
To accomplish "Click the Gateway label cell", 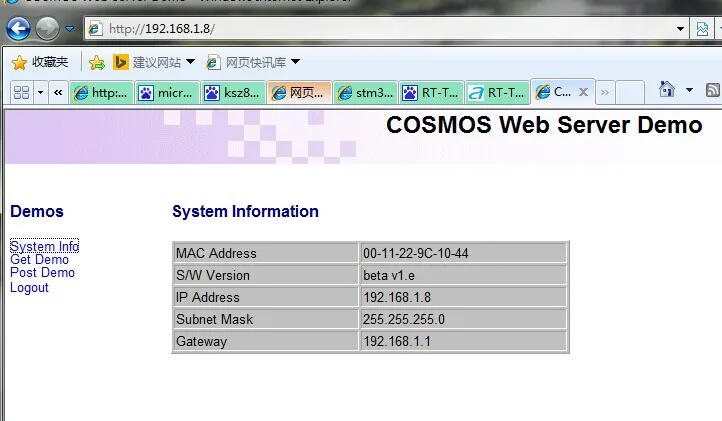I will pyautogui.click(x=266, y=341).
